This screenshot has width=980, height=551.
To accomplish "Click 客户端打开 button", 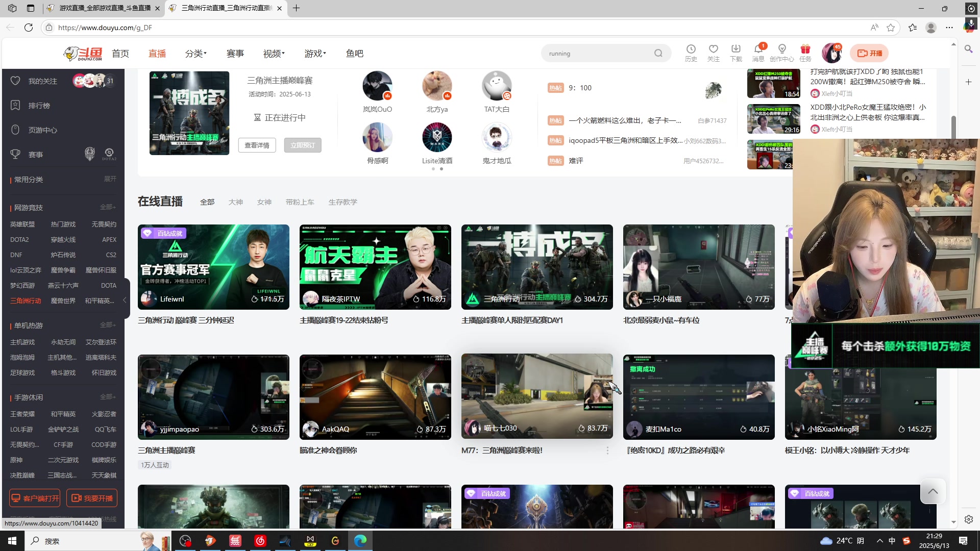I will 35,498.
